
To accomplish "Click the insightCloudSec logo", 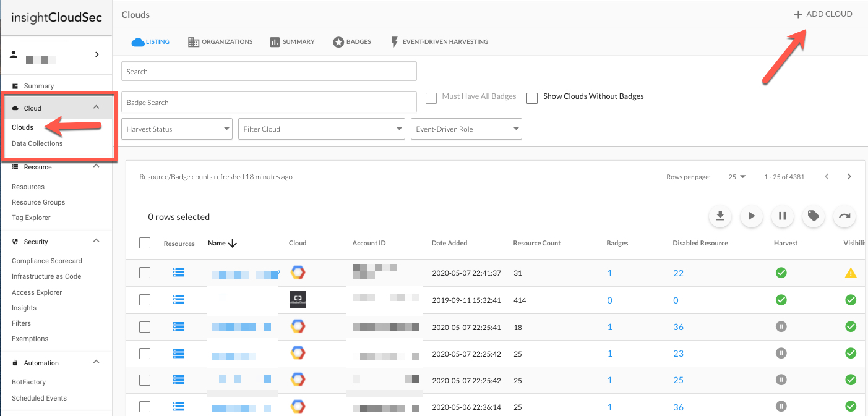I will pyautogui.click(x=56, y=18).
